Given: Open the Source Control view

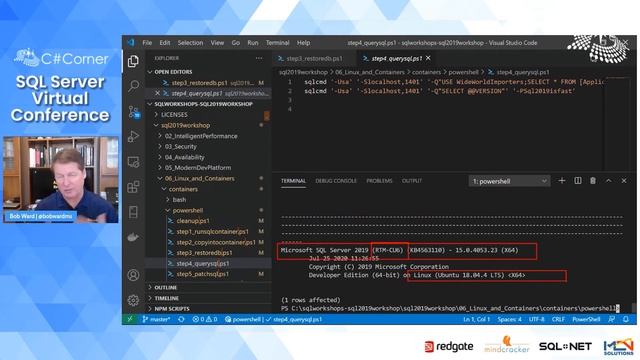Looking at the screenshot, I should pos(134,112).
